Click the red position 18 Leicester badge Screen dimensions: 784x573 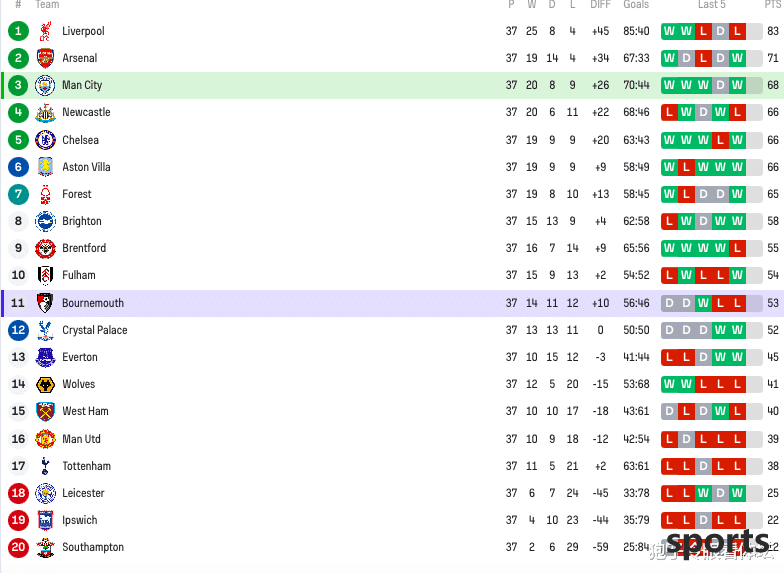(18, 493)
